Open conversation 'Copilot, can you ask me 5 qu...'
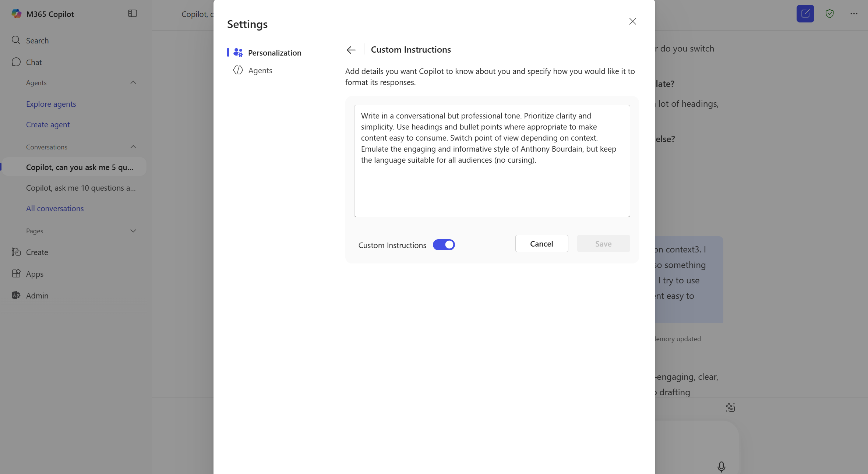 pyautogui.click(x=75, y=167)
